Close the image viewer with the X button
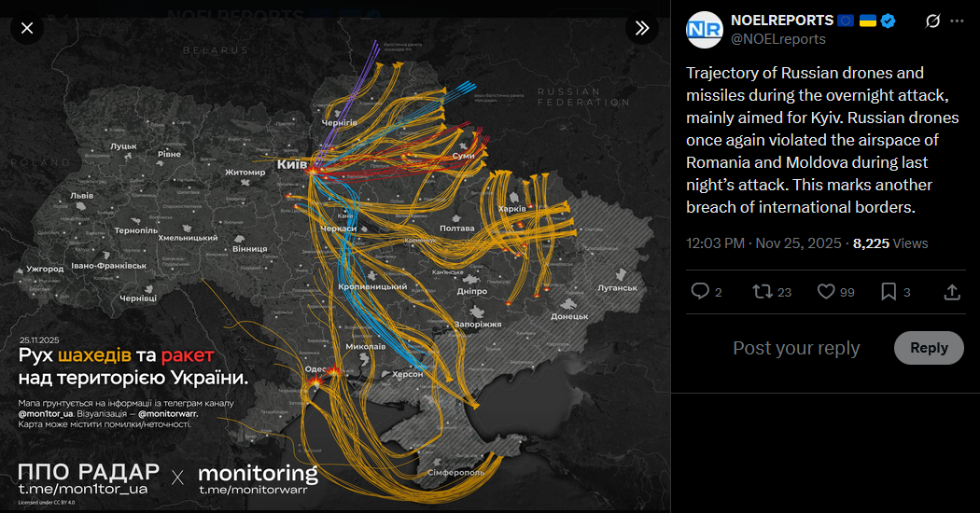Viewport: 980px width, 513px height. (x=27, y=28)
